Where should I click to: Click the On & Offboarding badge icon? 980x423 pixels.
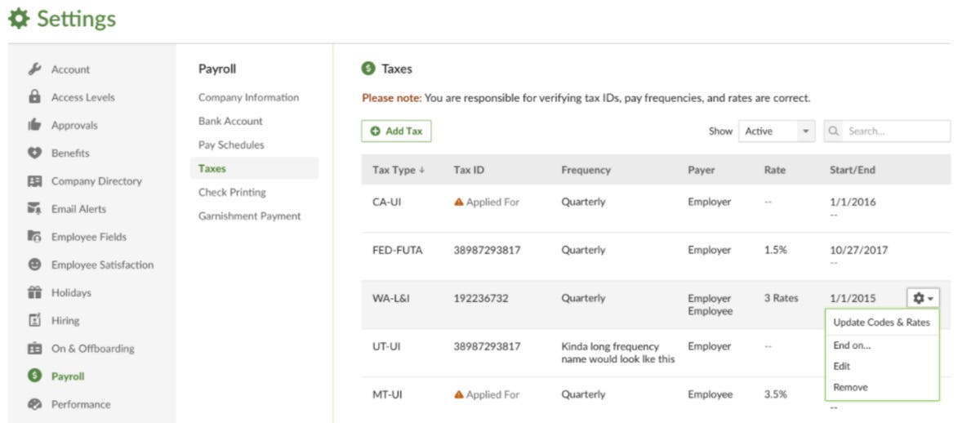point(34,349)
